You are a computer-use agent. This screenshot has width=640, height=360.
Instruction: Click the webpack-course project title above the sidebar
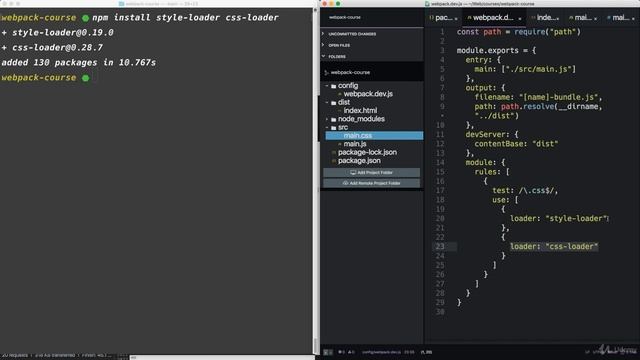[345, 18]
